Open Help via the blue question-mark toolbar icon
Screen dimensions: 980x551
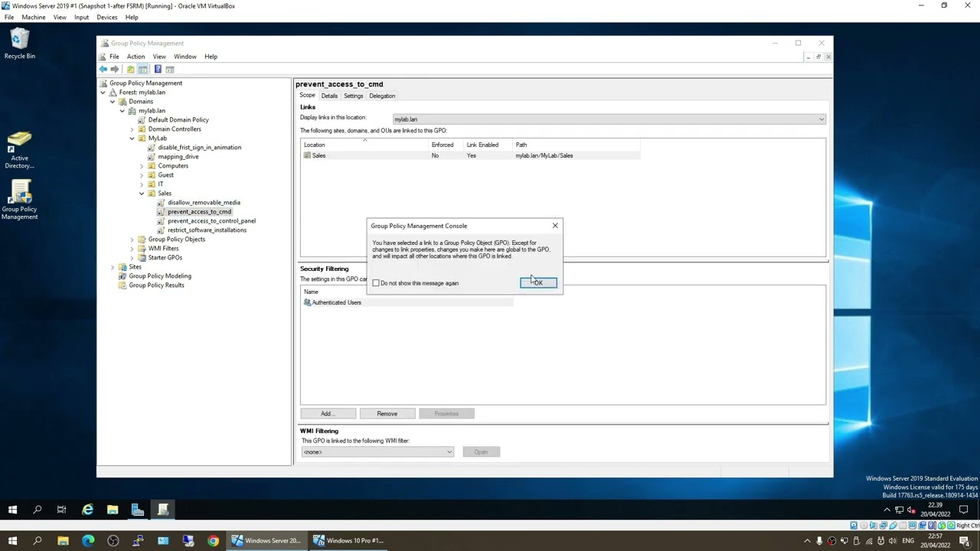click(158, 69)
